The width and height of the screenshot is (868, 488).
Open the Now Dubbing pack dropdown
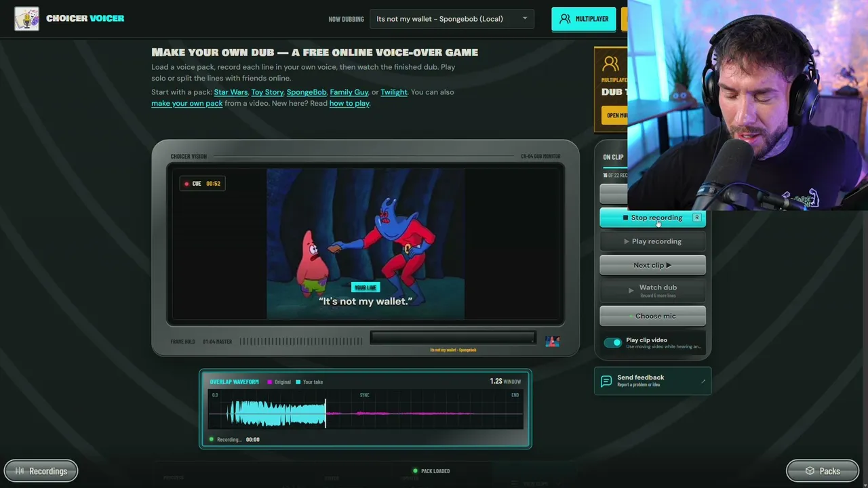pos(452,19)
